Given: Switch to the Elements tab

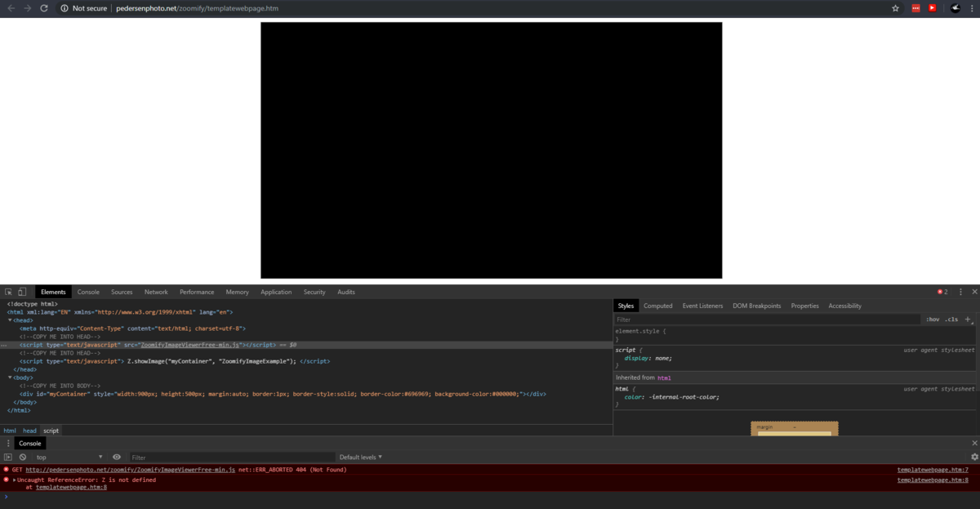Looking at the screenshot, I should coord(53,292).
